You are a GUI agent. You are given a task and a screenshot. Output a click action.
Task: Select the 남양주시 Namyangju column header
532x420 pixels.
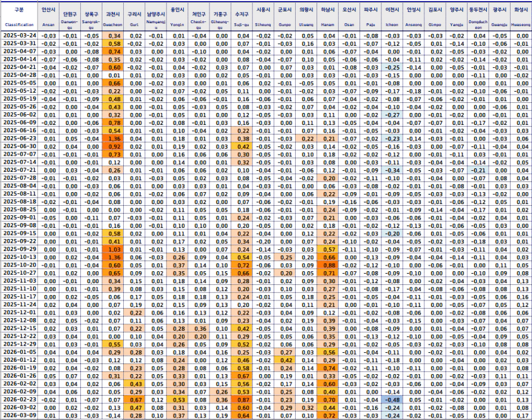(156, 16)
